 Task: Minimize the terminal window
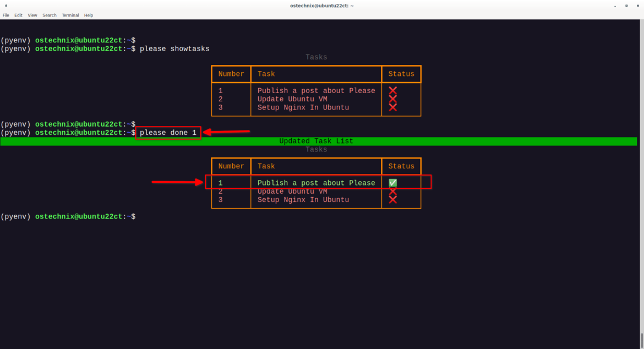tap(615, 6)
